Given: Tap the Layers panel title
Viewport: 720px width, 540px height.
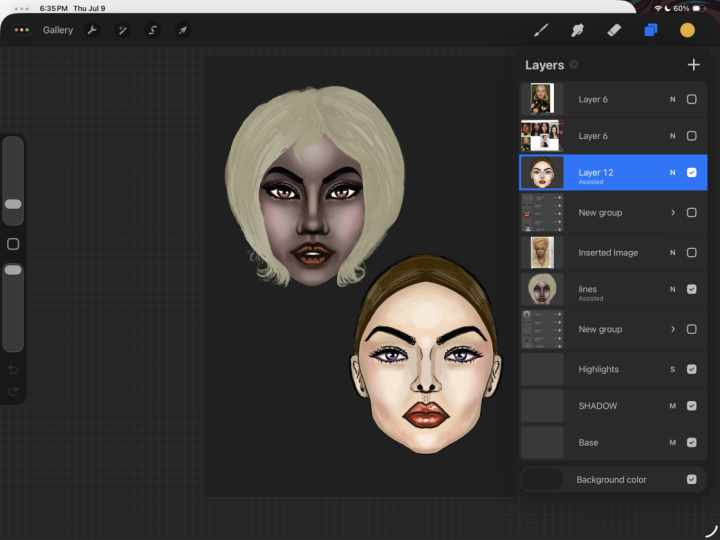Looking at the screenshot, I should click(545, 65).
